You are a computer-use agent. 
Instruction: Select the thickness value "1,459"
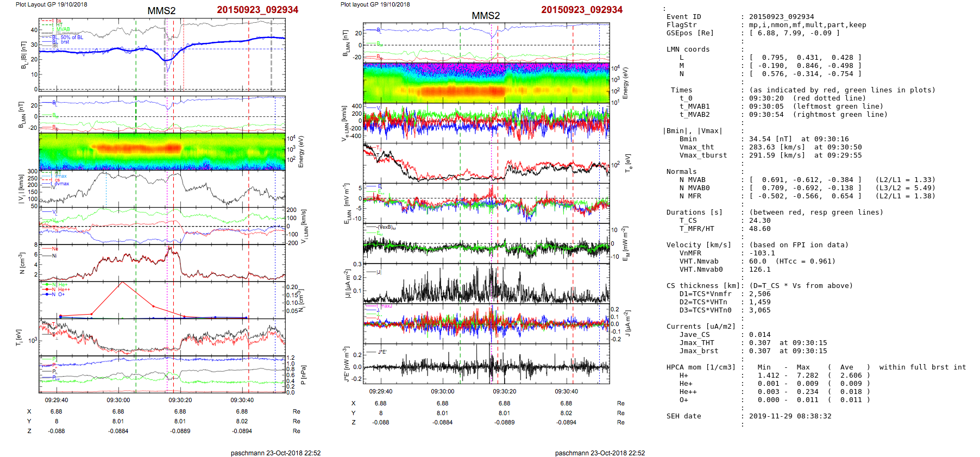pos(759,302)
